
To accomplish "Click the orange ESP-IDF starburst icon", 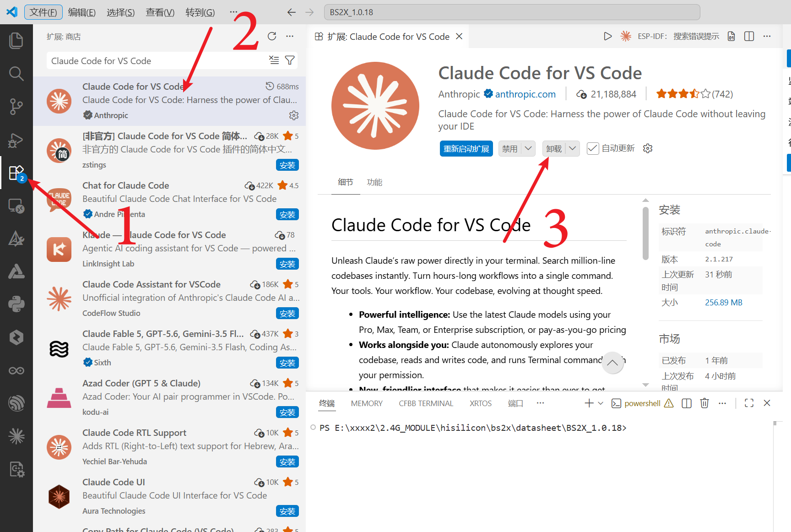I will click(x=625, y=36).
